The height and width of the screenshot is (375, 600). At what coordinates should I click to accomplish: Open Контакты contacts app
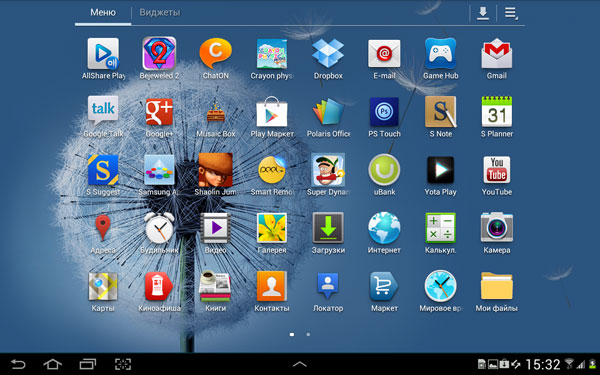(x=272, y=286)
